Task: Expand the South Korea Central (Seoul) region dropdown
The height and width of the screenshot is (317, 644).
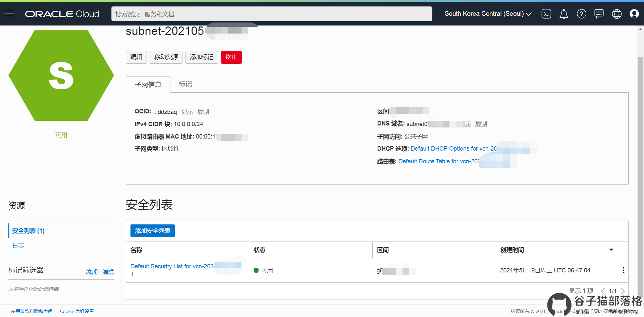Action: click(488, 14)
